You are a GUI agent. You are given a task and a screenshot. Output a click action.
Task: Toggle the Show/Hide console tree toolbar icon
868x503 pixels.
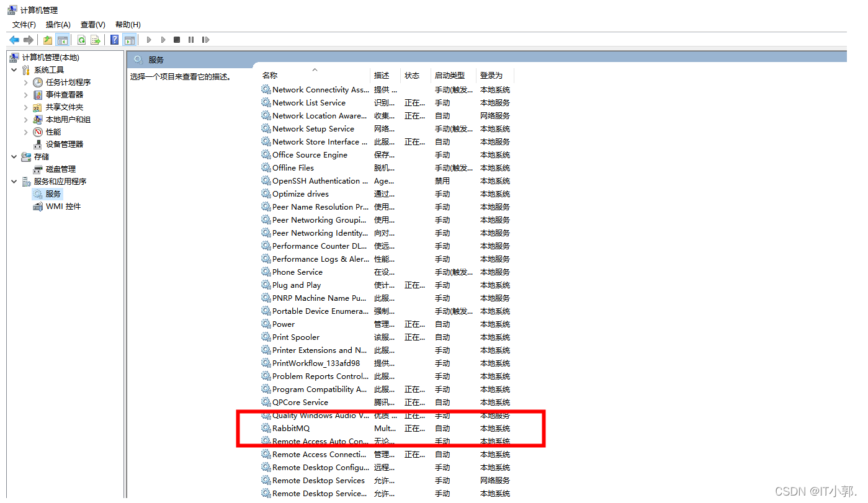tap(62, 40)
